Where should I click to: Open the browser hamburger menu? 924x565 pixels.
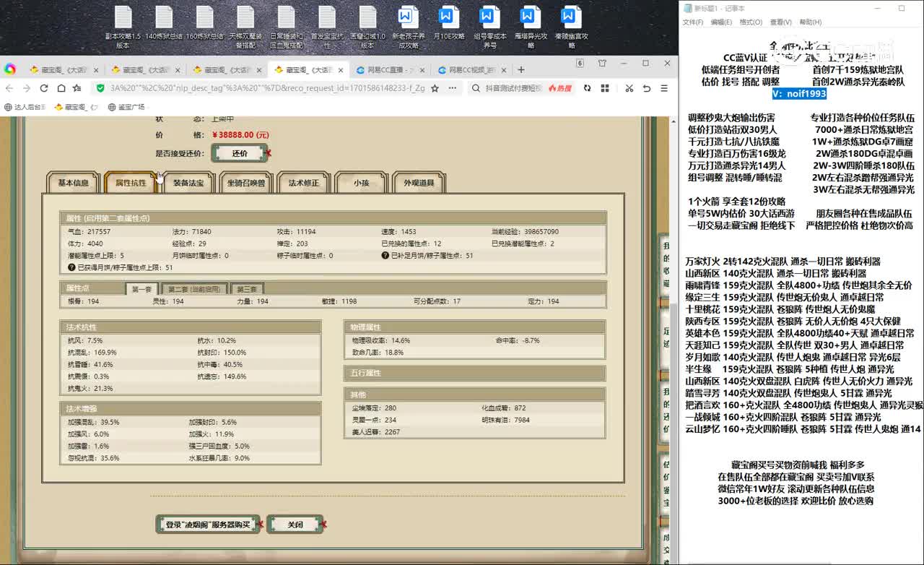coord(663,88)
